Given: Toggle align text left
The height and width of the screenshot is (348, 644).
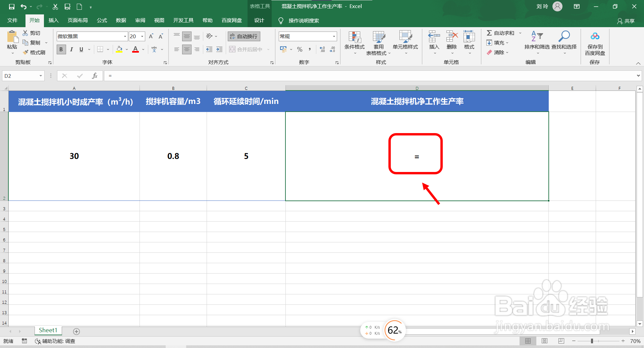Looking at the screenshot, I should pos(177,49).
